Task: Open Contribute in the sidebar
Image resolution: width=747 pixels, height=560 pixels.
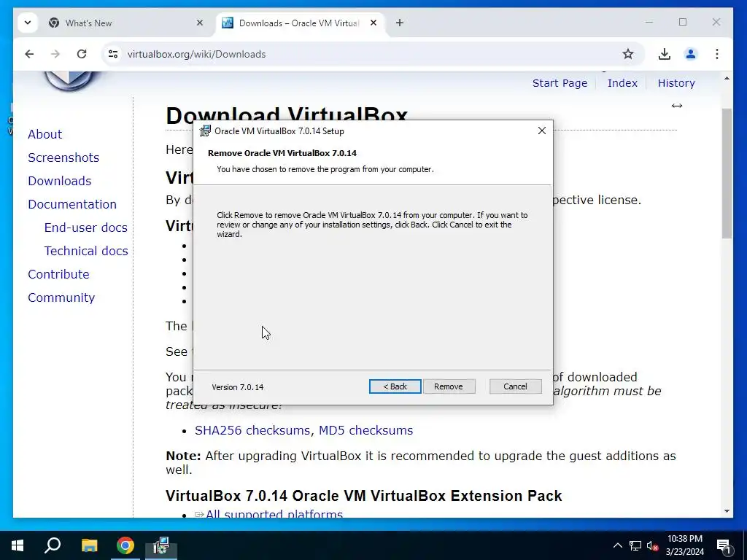Action: (x=58, y=274)
